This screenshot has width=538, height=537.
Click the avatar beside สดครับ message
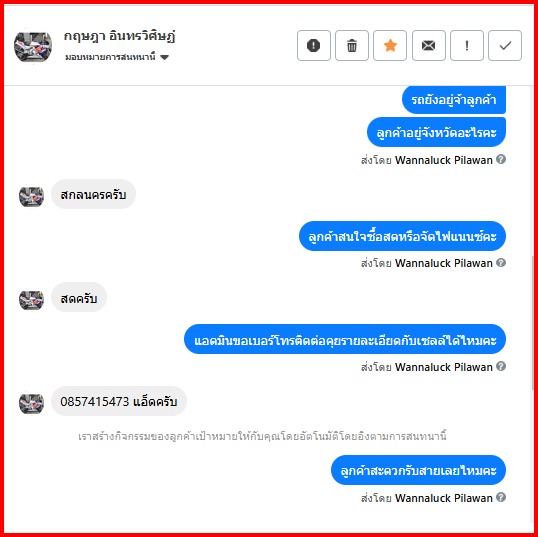tap(31, 300)
